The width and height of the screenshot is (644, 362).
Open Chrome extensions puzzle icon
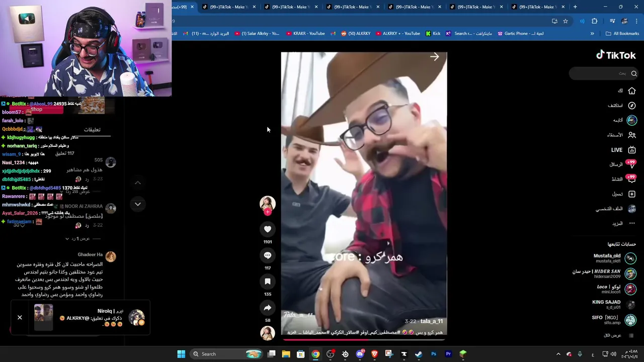coord(594,21)
